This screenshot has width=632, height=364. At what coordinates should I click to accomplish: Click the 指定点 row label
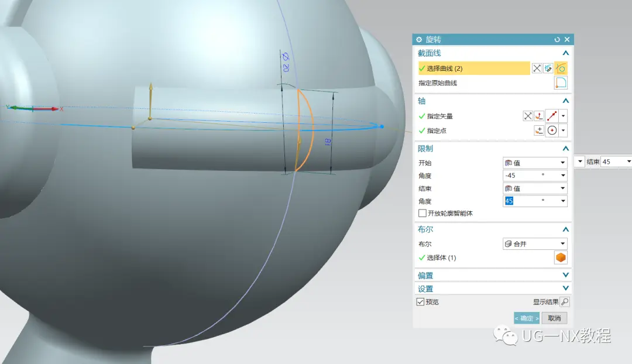point(437,131)
